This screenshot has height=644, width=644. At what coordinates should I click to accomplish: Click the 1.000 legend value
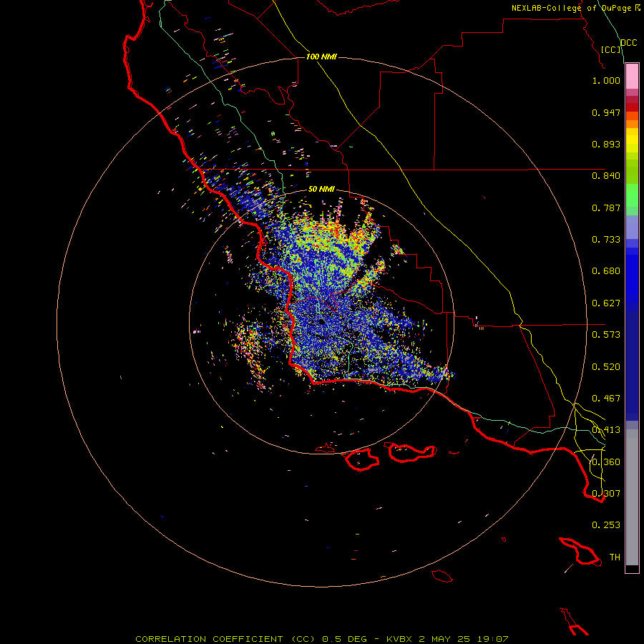[606, 80]
